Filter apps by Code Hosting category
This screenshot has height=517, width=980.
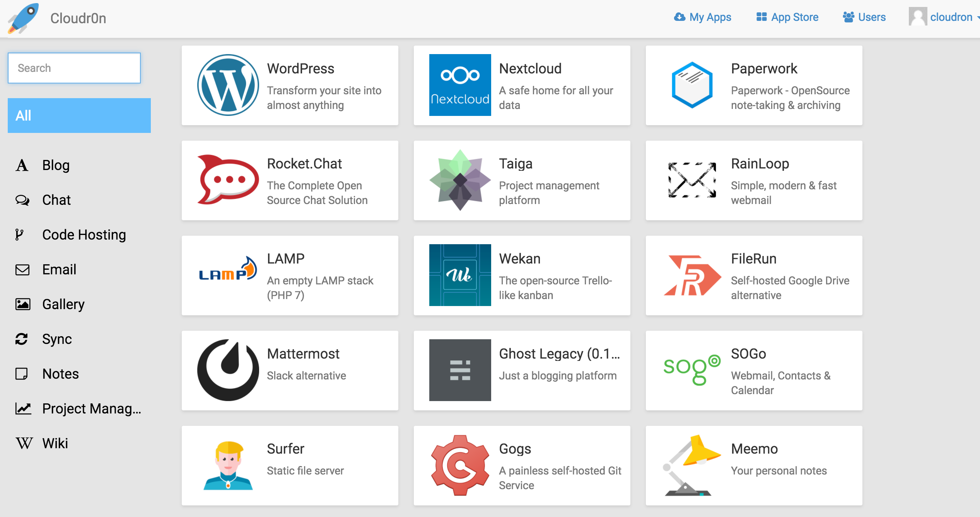coord(84,235)
